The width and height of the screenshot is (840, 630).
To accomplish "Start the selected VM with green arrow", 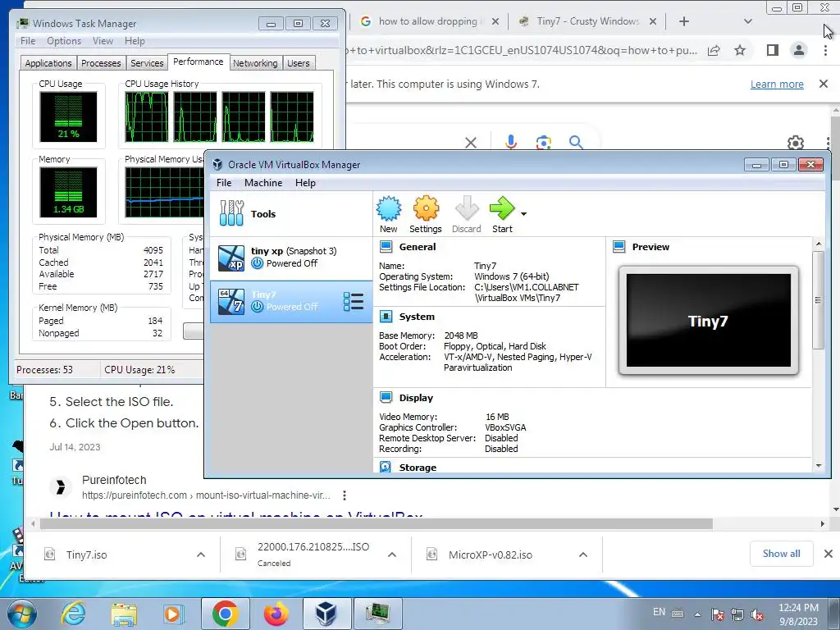I will (502, 209).
